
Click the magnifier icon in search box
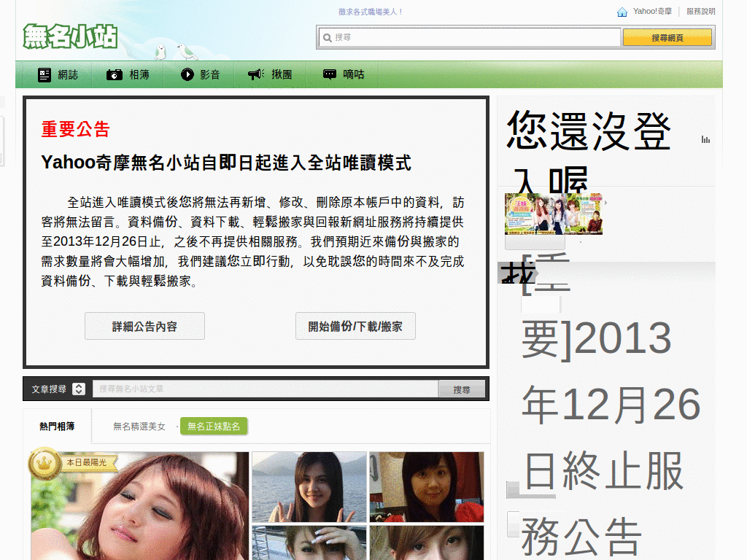point(328,38)
